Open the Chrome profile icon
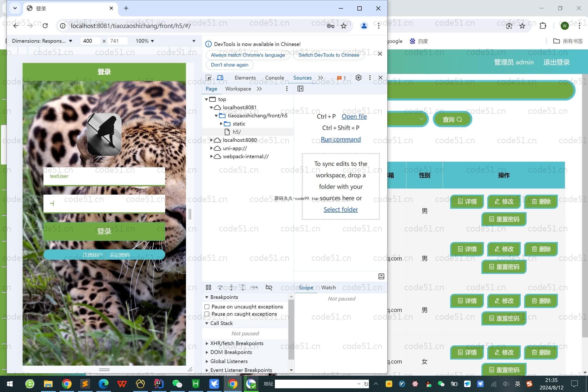This screenshot has width=588, height=392. [364, 26]
